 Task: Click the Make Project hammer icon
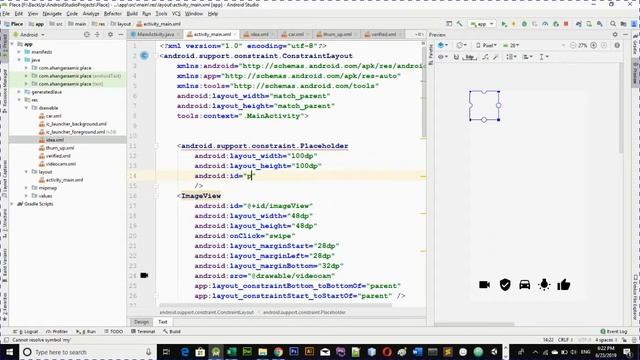pos(460,24)
